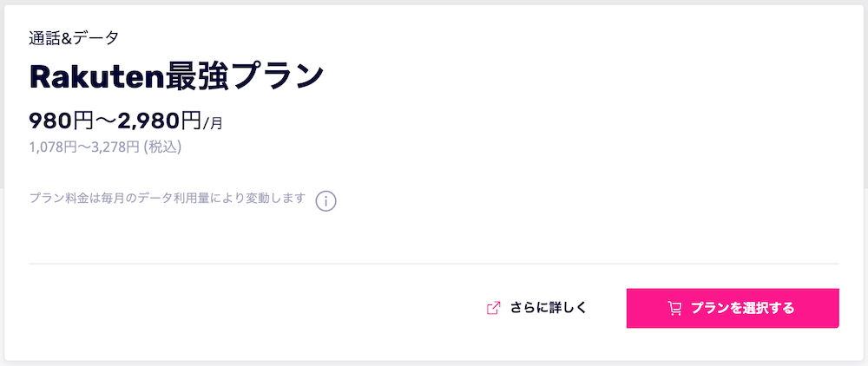Screen dimensions: 868x366
Task: Click the (税込) tax-included label
Action: (x=162, y=147)
